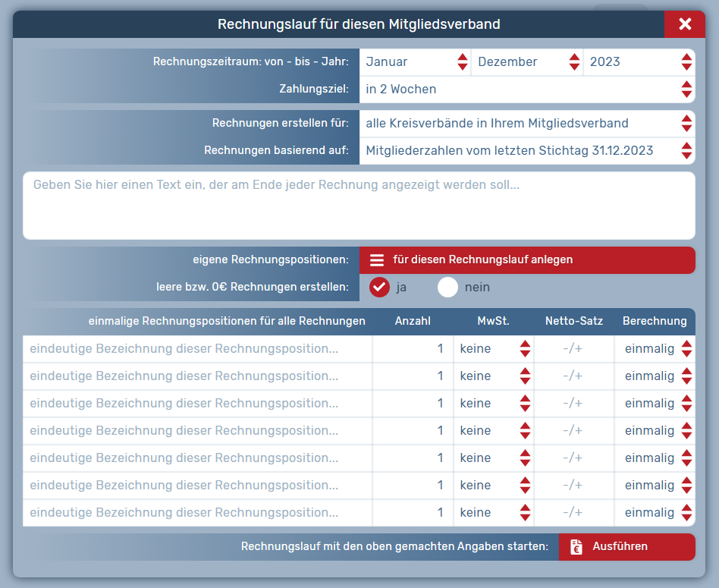The width and height of the screenshot is (719, 588).
Task: Click the euro document icon beside Ausführen
Action: click(x=576, y=546)
